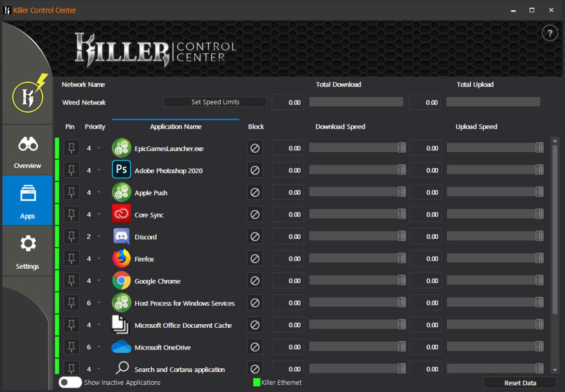Click the EpicGamesLauncher gear icon

tap(121, 148)
